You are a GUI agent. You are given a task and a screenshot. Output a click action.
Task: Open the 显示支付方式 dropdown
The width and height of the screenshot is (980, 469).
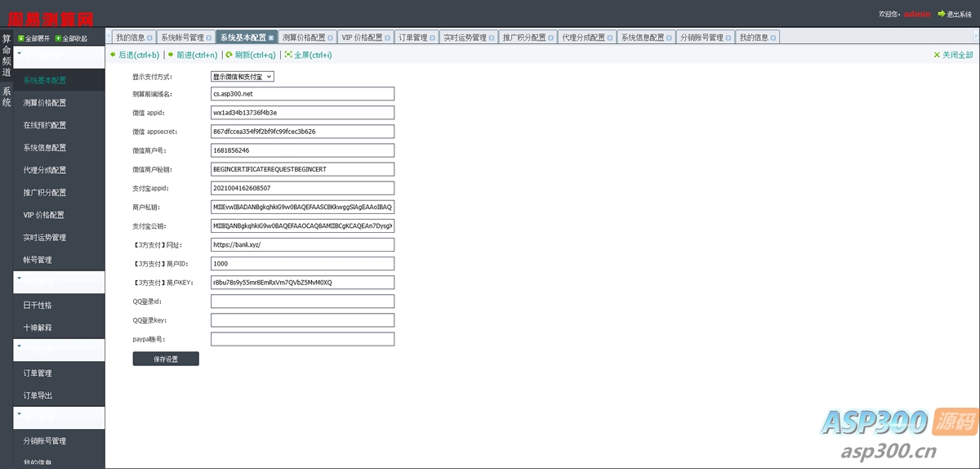click(x=243, y=76)
